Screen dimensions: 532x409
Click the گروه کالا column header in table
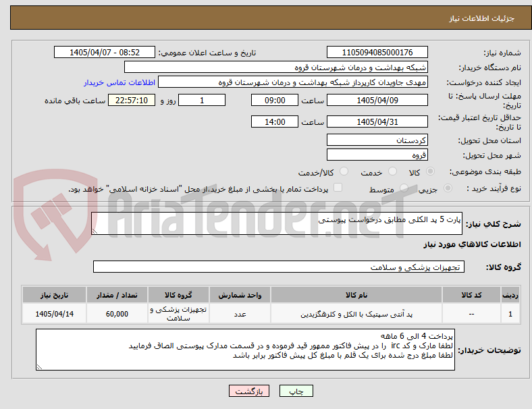178,295
